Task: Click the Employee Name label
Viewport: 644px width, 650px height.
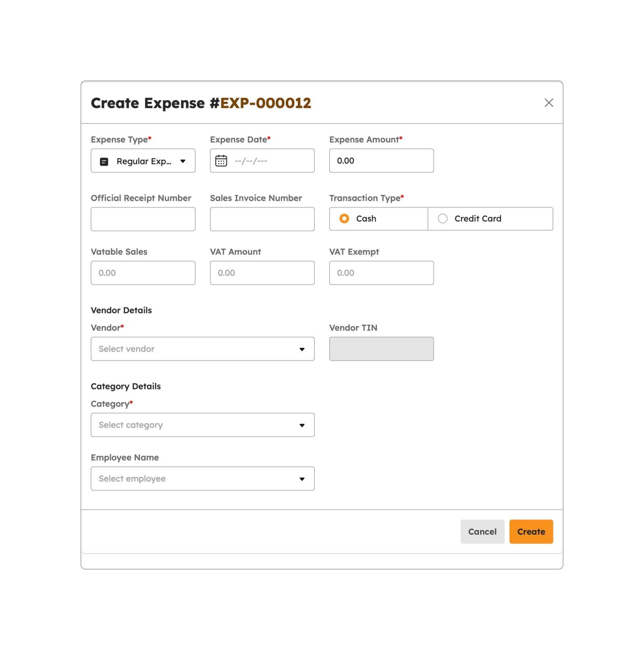Action: coord(125,458)
